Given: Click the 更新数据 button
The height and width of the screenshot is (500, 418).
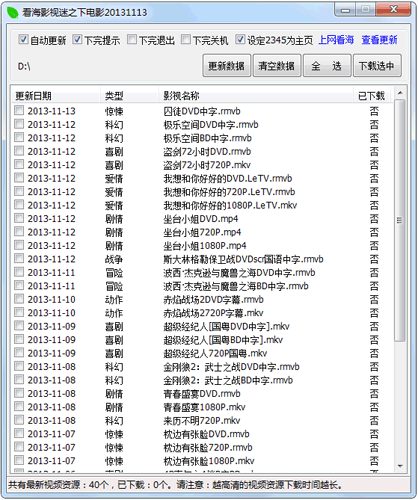Looking at the screenshot, I should click(x=227, y=66).
